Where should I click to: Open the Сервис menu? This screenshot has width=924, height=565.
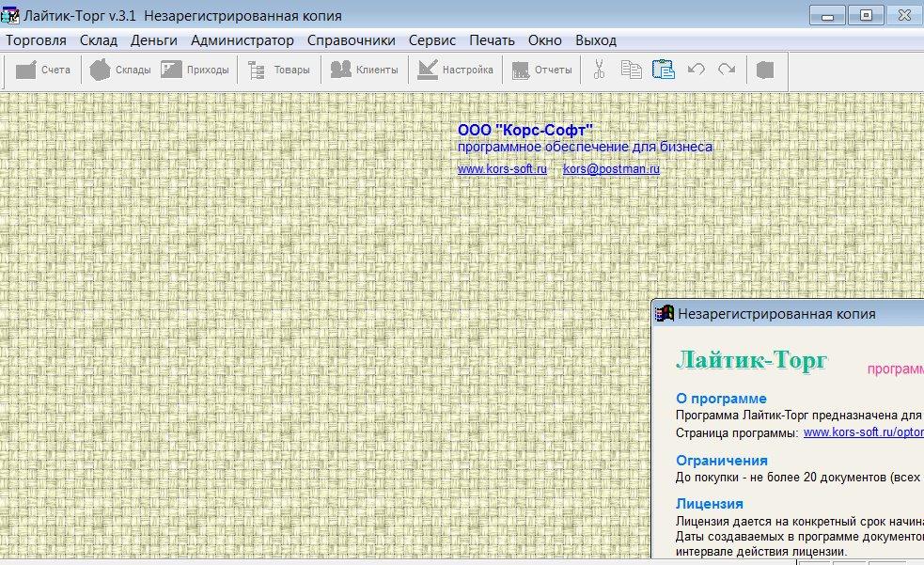(432, 40)
